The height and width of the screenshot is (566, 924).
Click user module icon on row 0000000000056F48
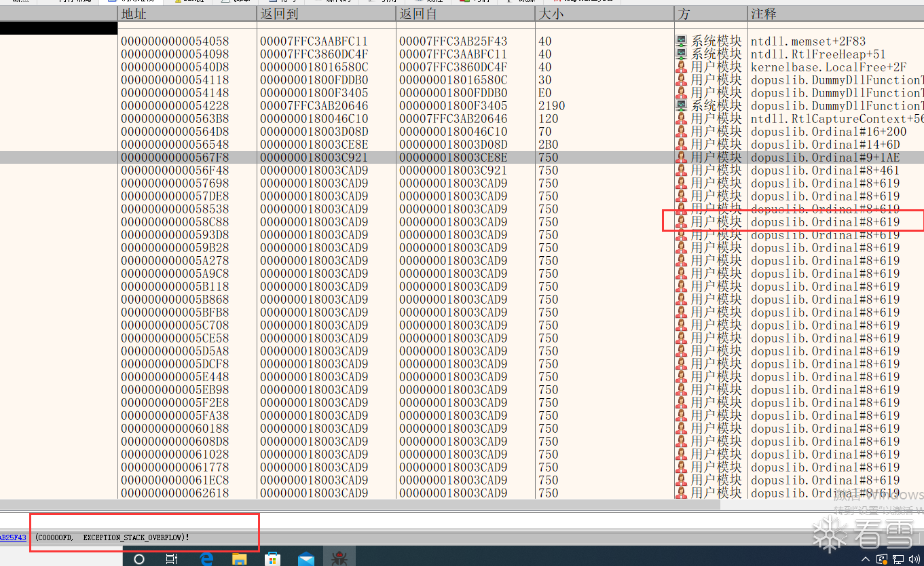(x=682, y=171)
